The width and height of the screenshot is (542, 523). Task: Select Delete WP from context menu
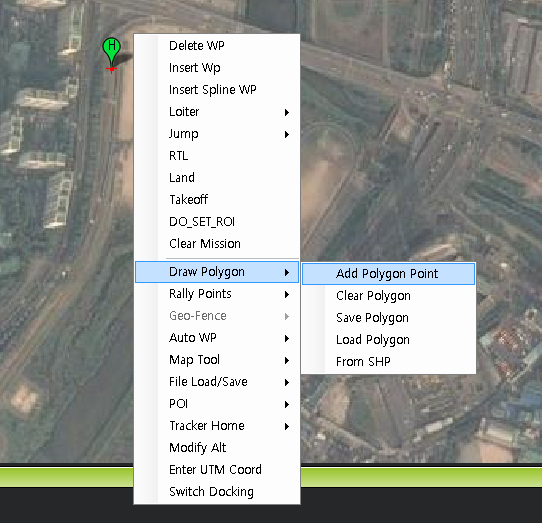tap(217, 46)
